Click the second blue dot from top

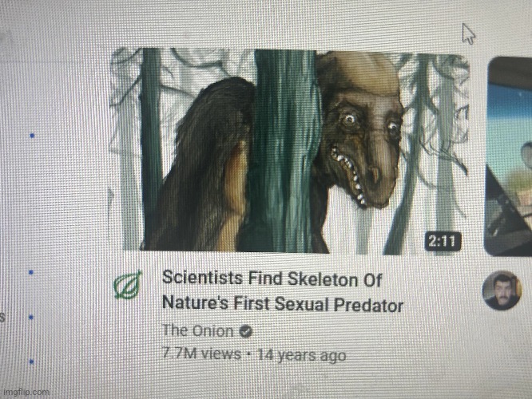point(31,272)
